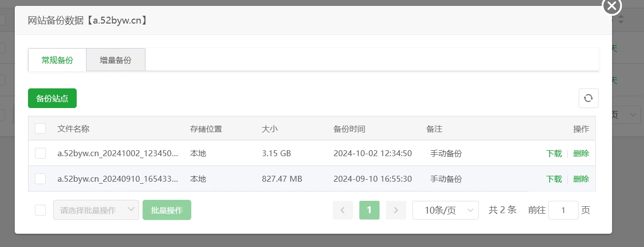This screenshot has width=644, height=247.
Task: Delete the 2024-10-02 backup
Action: click(581, 153)
